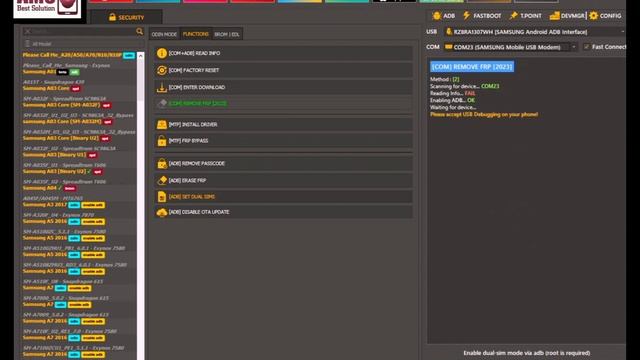Run [COM] REMOVE FRP [2023] function

click(x=283, y=104)
